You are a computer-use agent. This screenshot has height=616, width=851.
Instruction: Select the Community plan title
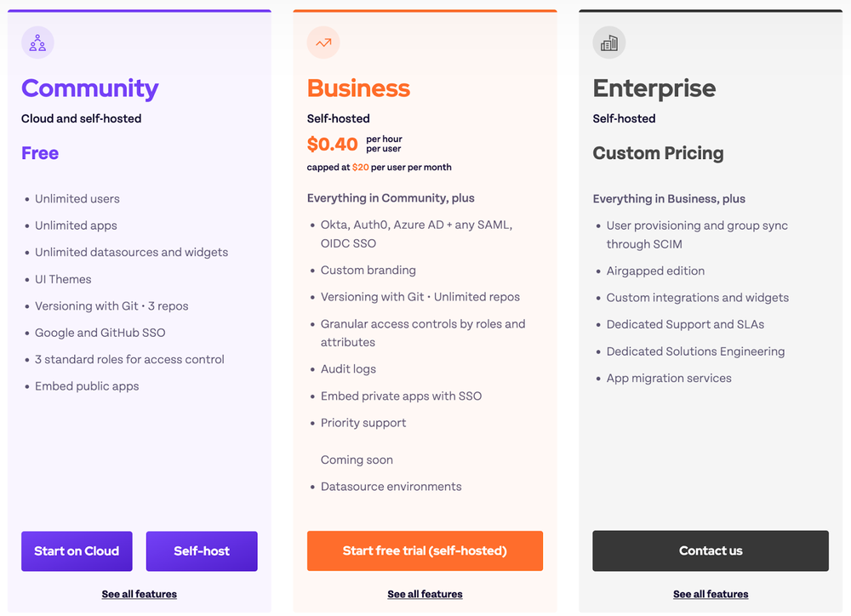click(89, 88)
